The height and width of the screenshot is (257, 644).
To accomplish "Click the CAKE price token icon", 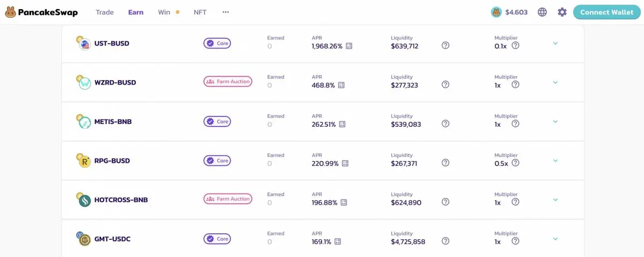I will (x=496, y=12).
